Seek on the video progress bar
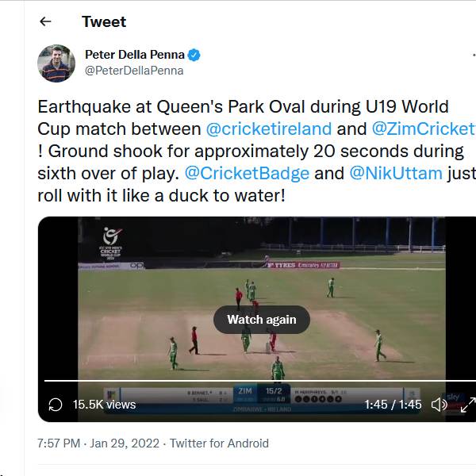 pyautogui.click(x=238, y=382)
